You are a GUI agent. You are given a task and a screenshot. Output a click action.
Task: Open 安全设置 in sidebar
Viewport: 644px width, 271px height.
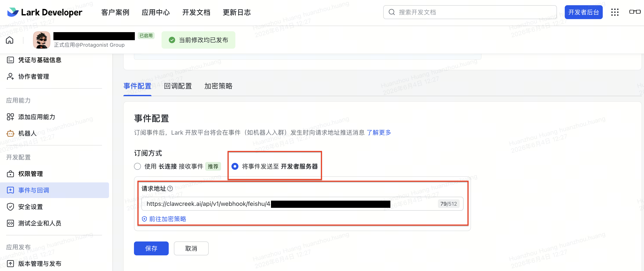(x=30, y=207)
